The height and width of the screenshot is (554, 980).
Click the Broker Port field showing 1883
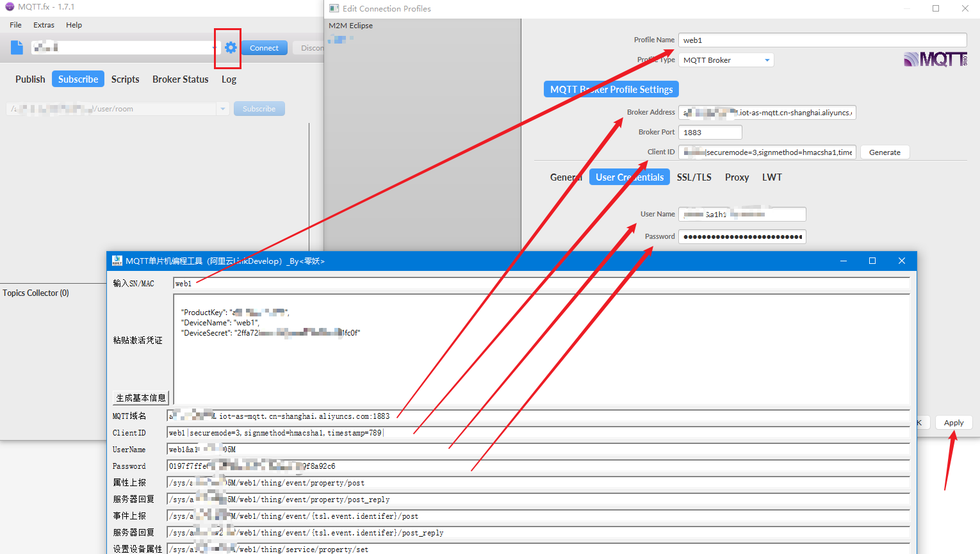coord(710,133)
